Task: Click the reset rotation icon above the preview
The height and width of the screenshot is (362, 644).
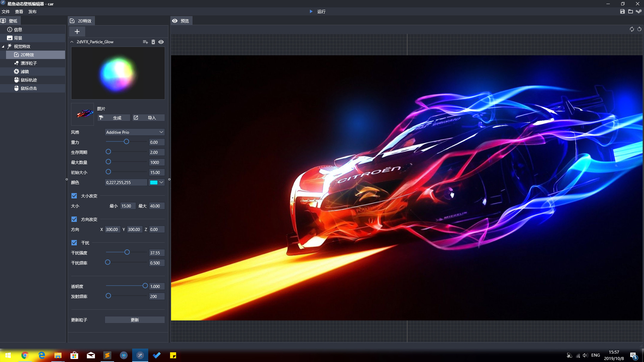Action: coord(639,29)
